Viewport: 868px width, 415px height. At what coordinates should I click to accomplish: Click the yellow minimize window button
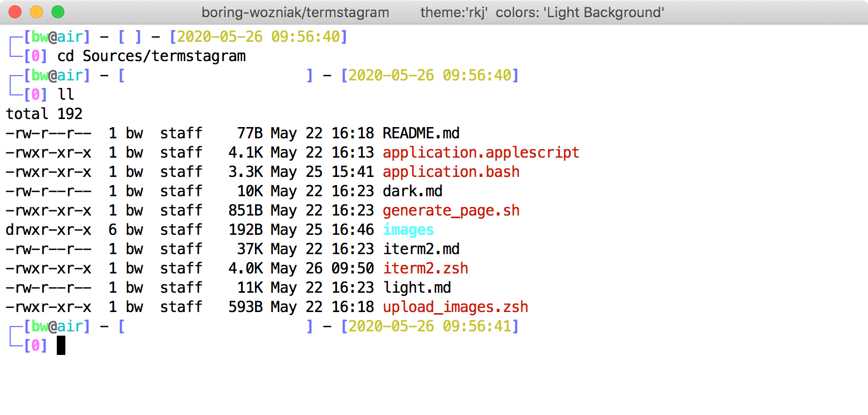(36, 12)
